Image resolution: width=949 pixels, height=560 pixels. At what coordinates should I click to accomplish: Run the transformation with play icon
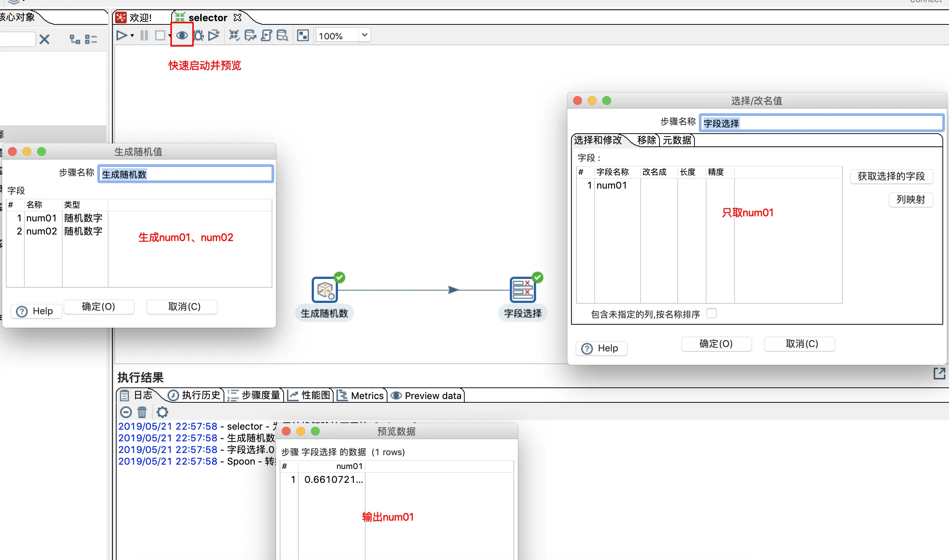122,35
